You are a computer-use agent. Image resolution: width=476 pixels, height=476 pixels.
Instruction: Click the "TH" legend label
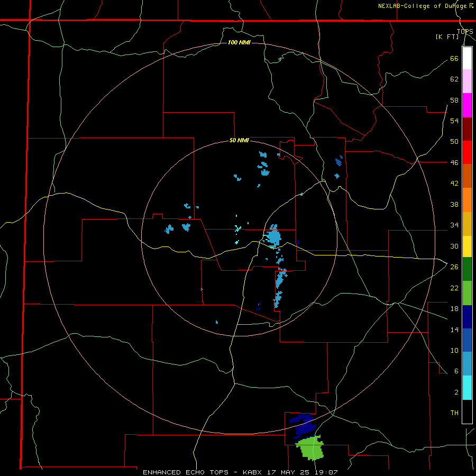[x=454, y=413]
